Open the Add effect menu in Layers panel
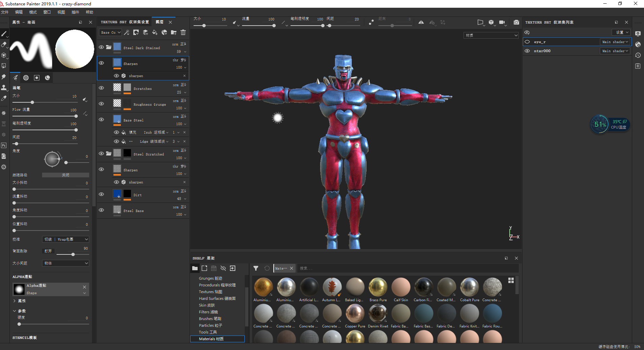The width and height of the screenshot is (644, 350). (x=127, y=32)
